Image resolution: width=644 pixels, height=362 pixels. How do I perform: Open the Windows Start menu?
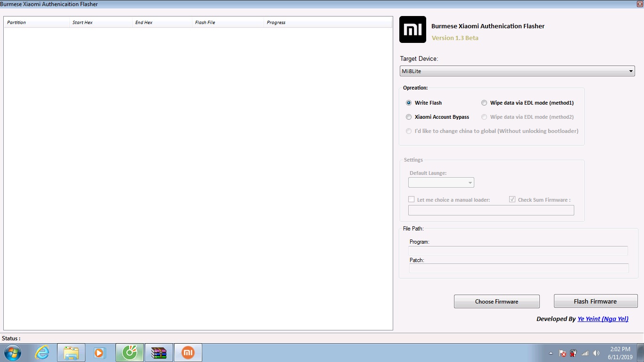[x=12, y=353]
